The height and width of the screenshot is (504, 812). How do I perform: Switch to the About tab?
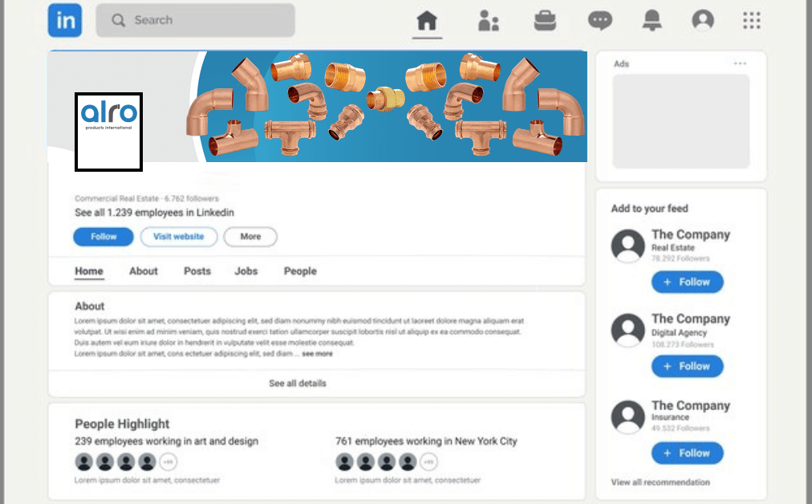tap(144, 271)
